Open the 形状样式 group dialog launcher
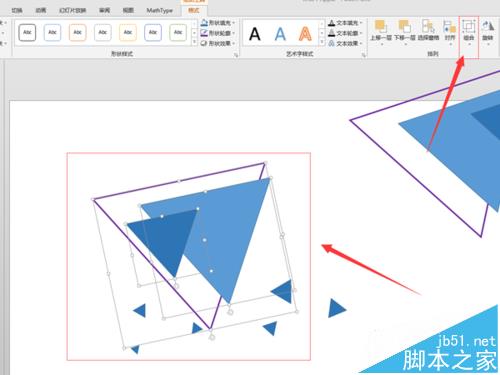Screen dimensions: 500x375 pos(236,55)
